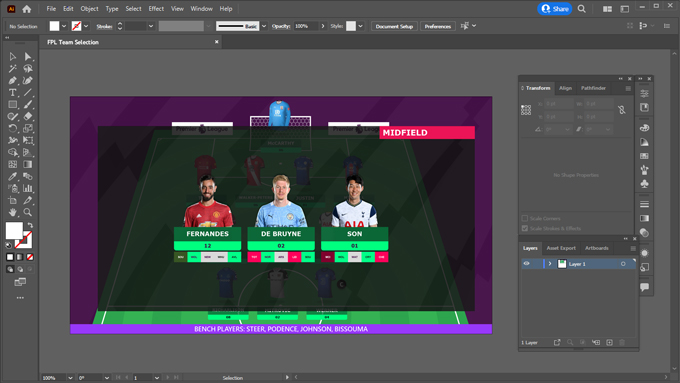Choose the Rotate tool
Viewport: 680px width, 383px height.
[x=13, y=128]
